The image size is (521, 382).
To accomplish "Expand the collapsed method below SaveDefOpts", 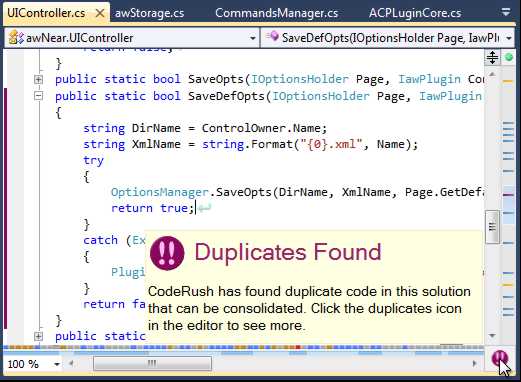I will (x=38, y=336).
